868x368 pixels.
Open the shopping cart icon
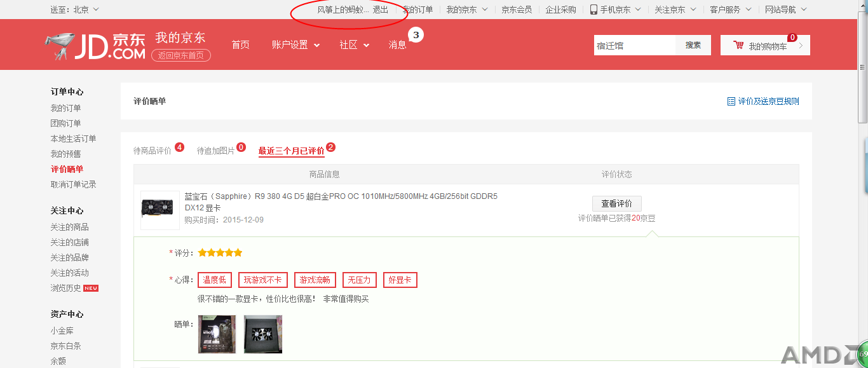tap(738, 45)
